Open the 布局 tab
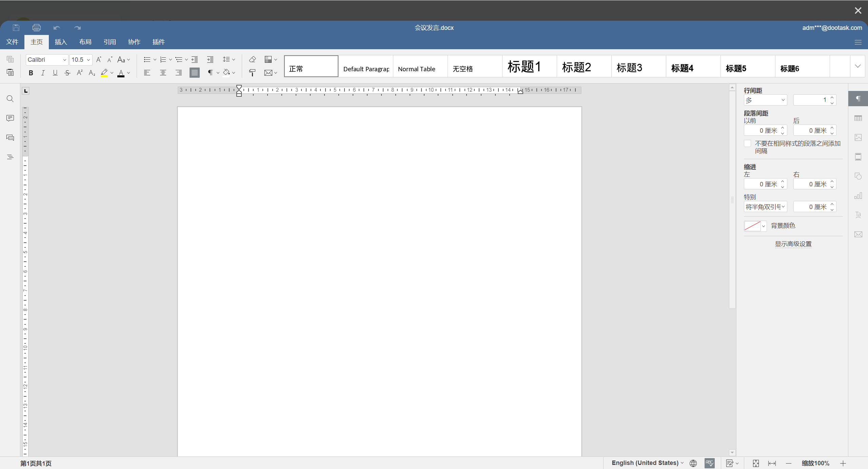 point(85,42)
